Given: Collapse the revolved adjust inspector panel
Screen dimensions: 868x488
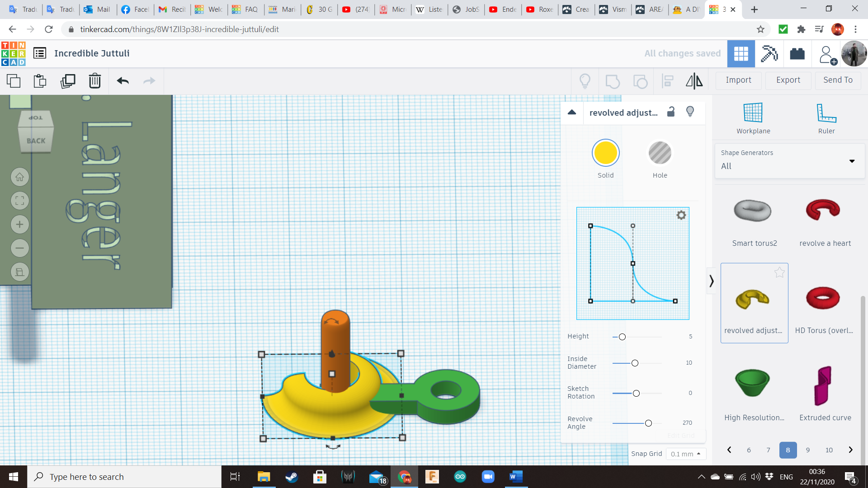Looking at the screenshot, I should (x=572, y=112).
